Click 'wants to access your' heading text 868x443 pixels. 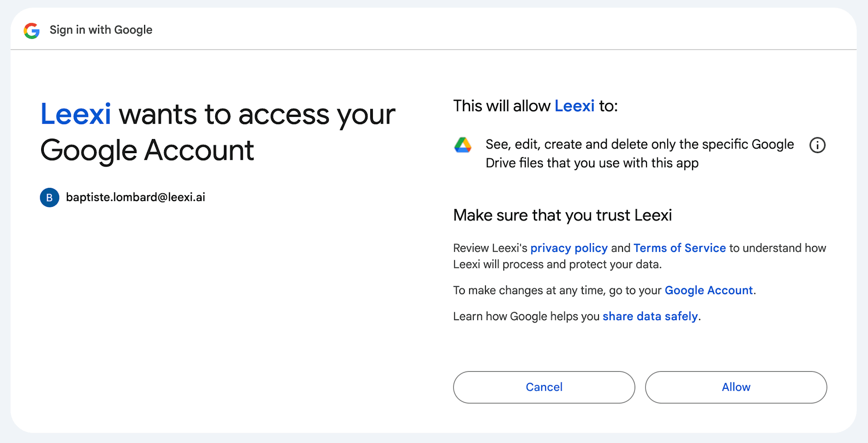pos(257,115)
